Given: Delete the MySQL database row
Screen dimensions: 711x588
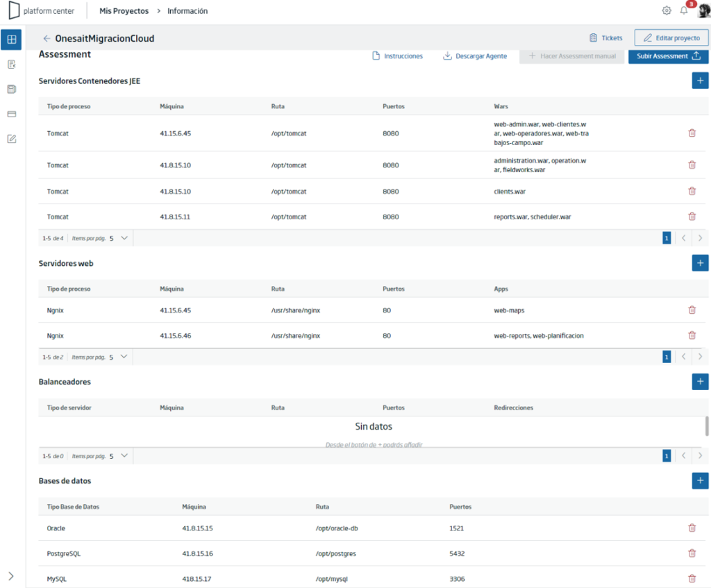Looking at the screenshot, I should [692, 579].
